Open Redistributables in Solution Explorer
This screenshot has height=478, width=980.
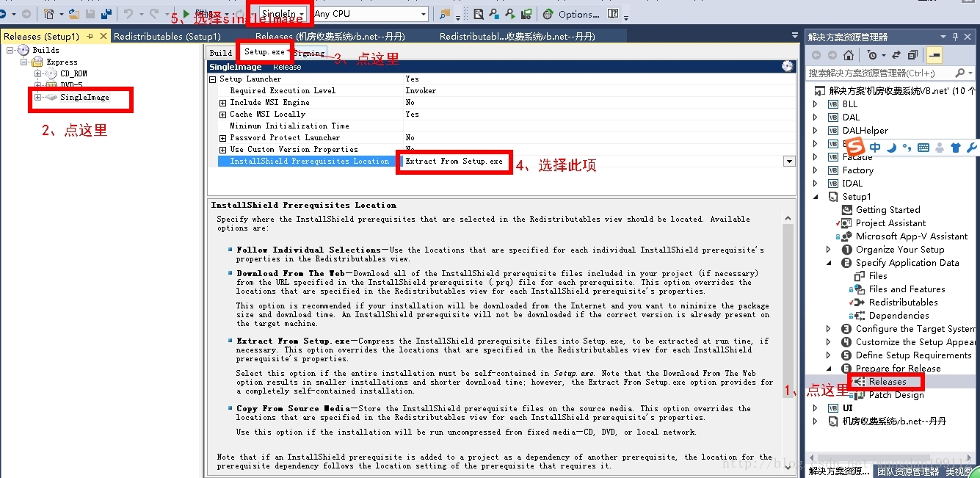903,303
